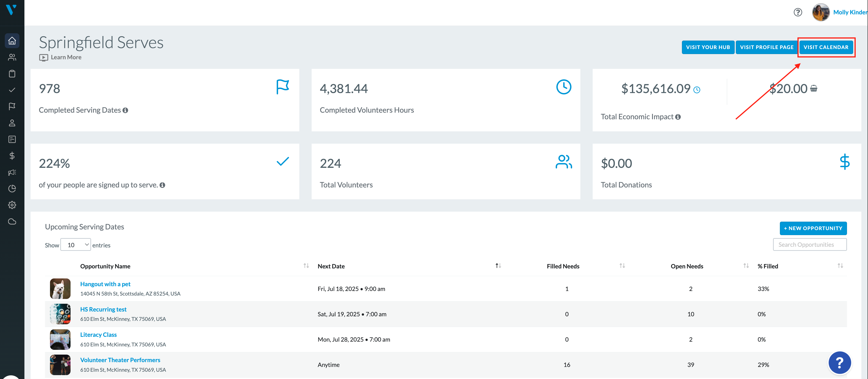Open the Volunteer Theater Performers opportunity

(x=120, y=360)
